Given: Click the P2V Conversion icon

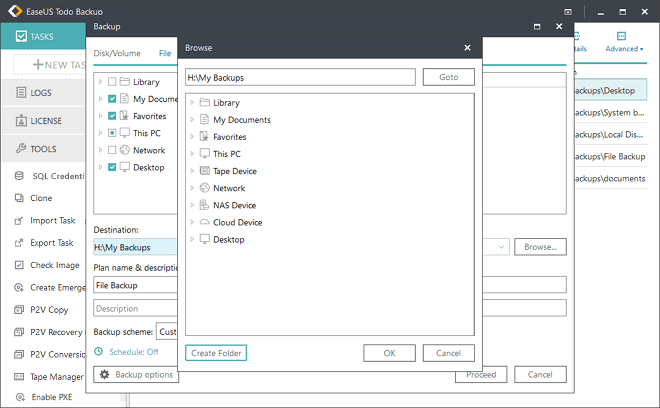Looking at the screenshot, I should tap(19, 354).
